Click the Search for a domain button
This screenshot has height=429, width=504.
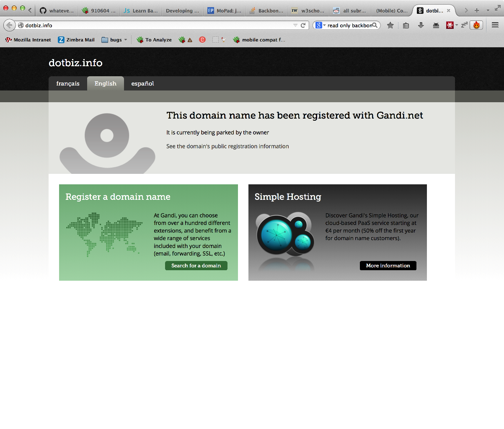click(x=196, y=266)
